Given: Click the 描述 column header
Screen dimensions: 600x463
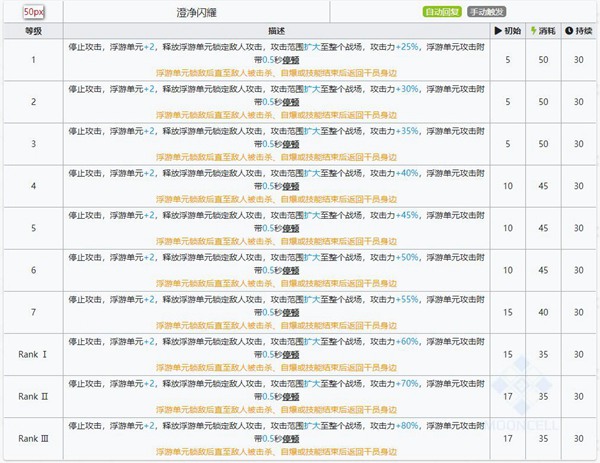Looking at the screenshot, I should [276, 32].
